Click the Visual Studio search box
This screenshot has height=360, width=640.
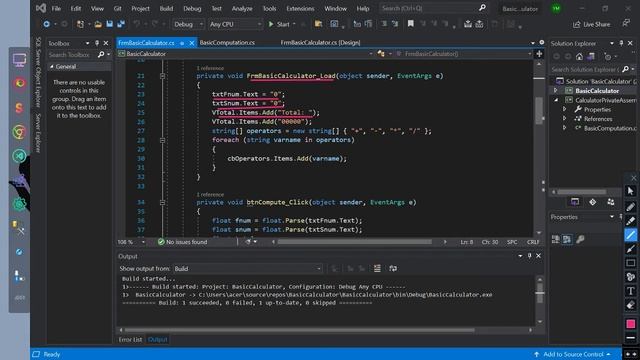pyautogui.click(x=433, y=8)
